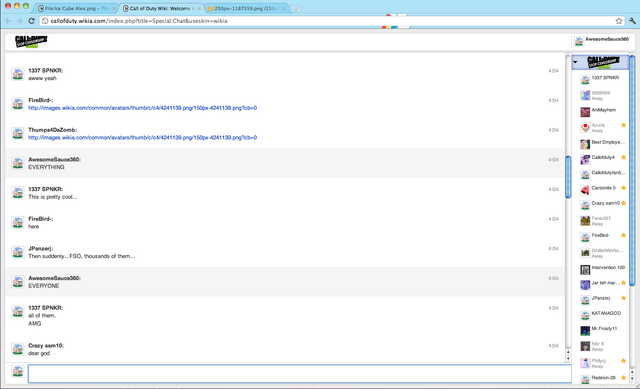Open Chrome wrench settings menu
The image size is (640, 389).
633,21
